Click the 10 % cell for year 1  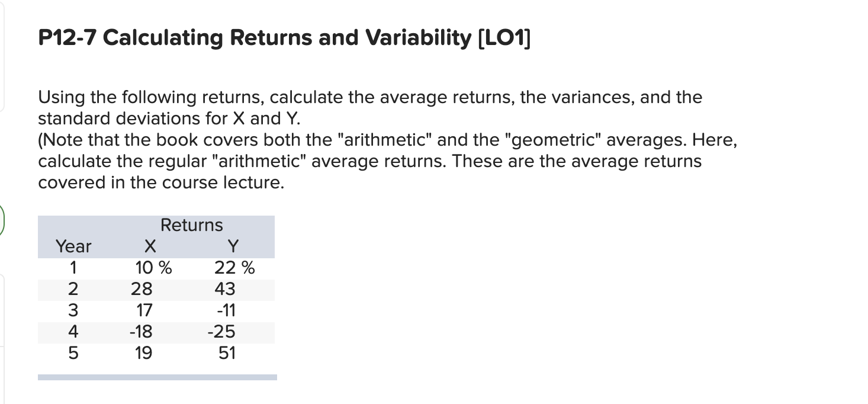(x=153, y=268)
